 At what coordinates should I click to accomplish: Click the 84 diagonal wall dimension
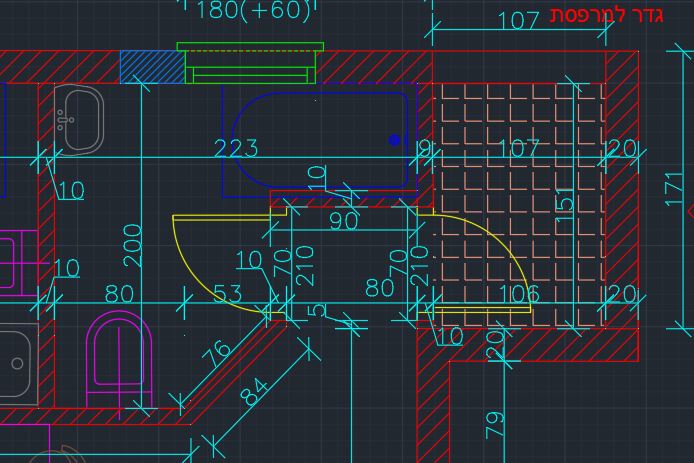[x=254, y=391]
